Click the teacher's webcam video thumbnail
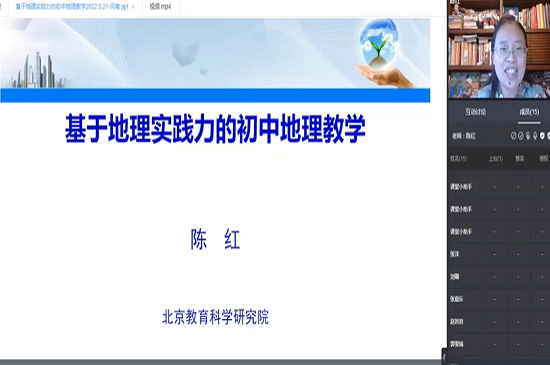The image size is (550, 365). click(499, 49)
